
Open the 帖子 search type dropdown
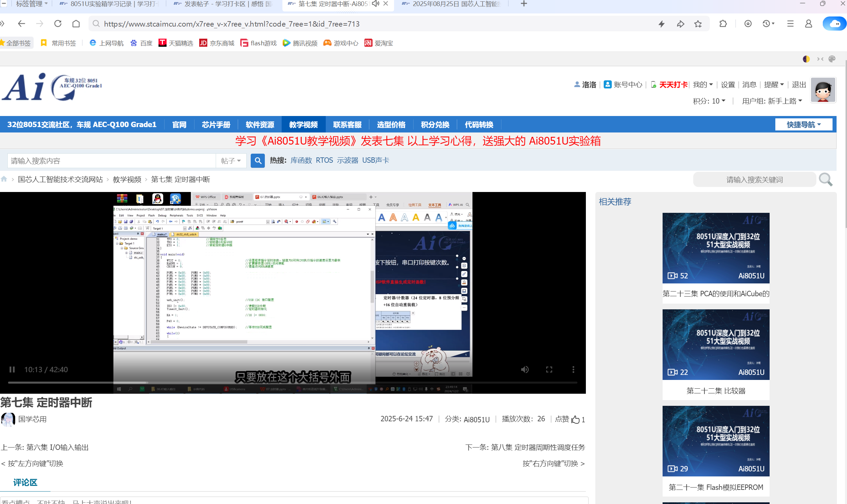click(x=231, y=161)
